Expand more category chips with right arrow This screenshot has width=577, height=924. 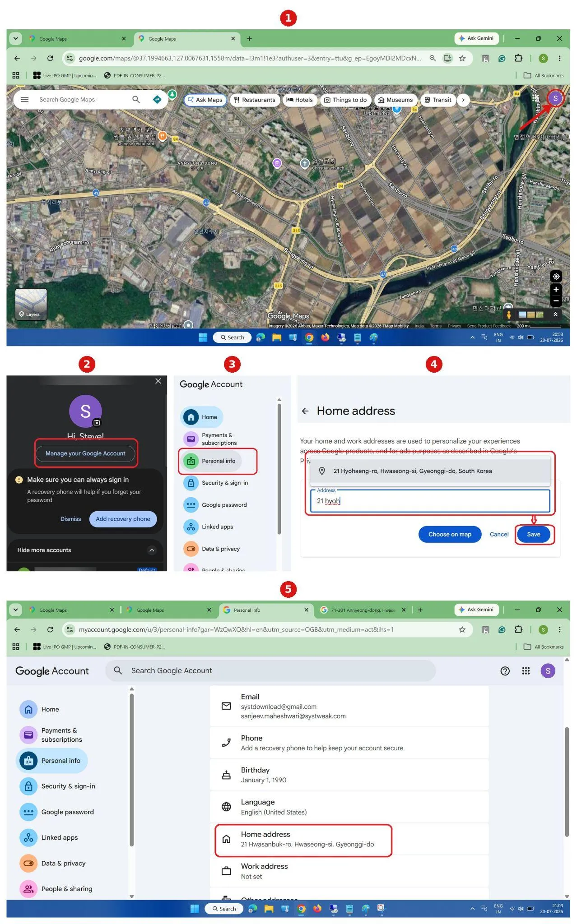[463, 100]
